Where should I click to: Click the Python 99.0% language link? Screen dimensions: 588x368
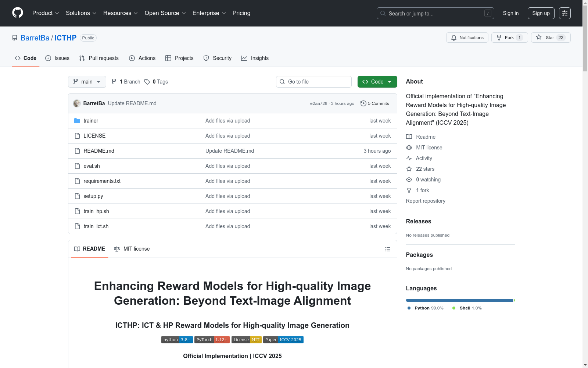coord(426,308)
